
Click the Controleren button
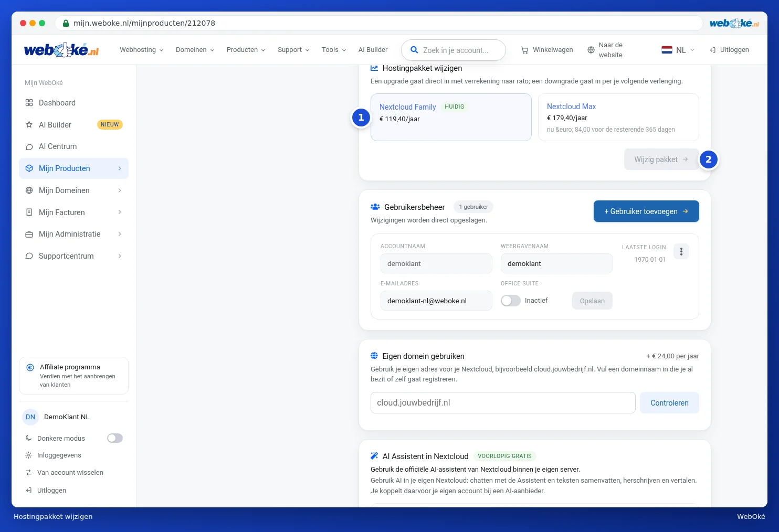coord(669,403)
